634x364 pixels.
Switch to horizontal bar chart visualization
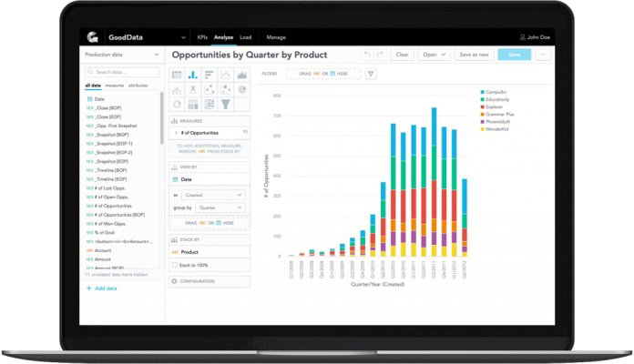pos(210,76)
